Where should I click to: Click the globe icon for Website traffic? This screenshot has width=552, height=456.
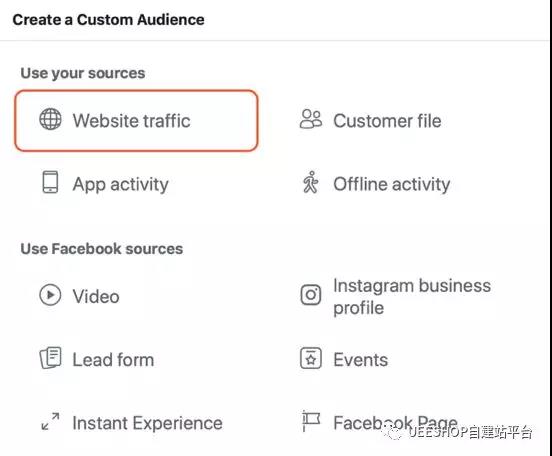[50, 119]
